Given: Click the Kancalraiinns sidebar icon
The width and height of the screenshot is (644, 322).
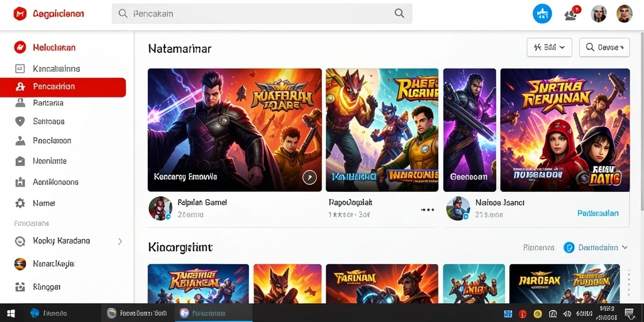Looking at the screenshot, I should (19, 69).
